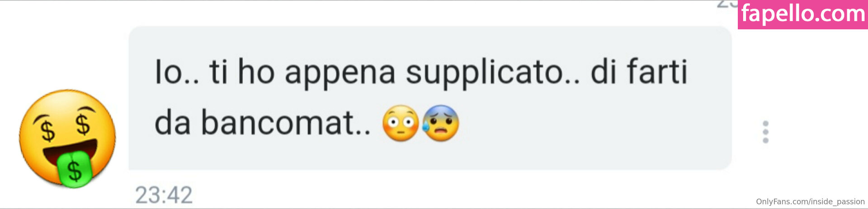This screenshot has height=209, width=868.
Task: Click the word "ho" in the message
Action: (x=256, y=72)
